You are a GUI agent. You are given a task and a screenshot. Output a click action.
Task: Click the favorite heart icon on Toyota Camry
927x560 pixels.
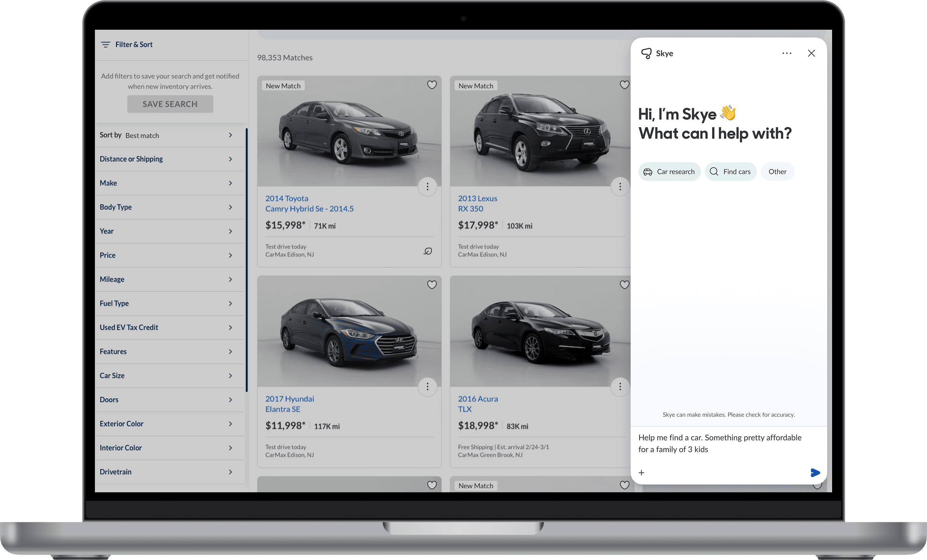pyautogui.click(x=431, y=85)
